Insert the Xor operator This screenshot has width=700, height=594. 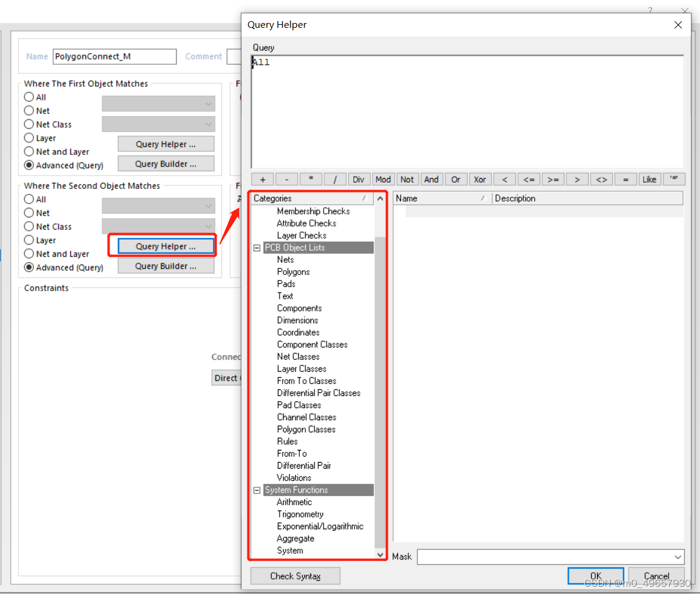(480, 179)
